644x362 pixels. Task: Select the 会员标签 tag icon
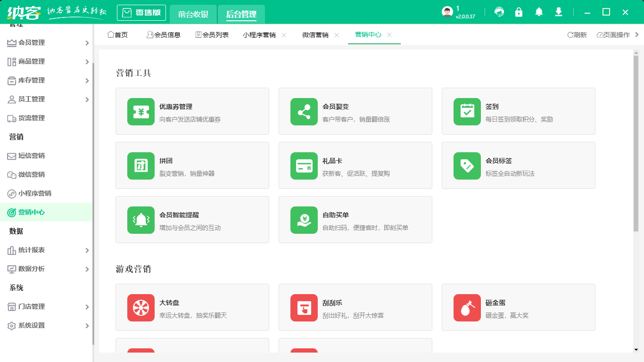467,166
